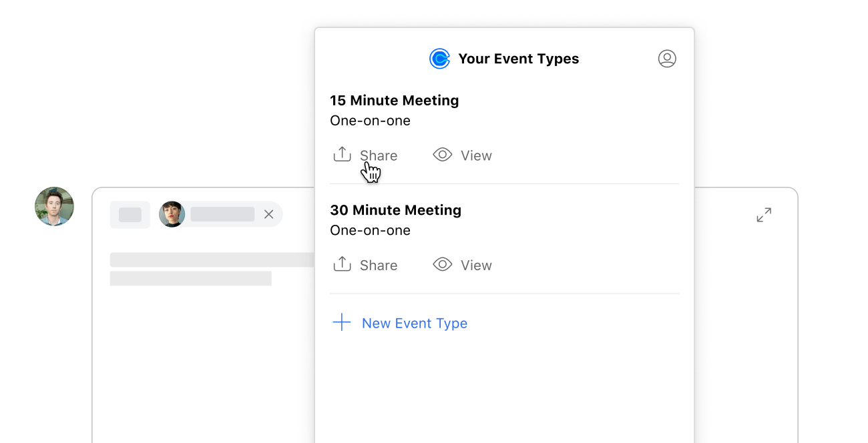
Task: Create a New Event Type
Action: (415, 323)
